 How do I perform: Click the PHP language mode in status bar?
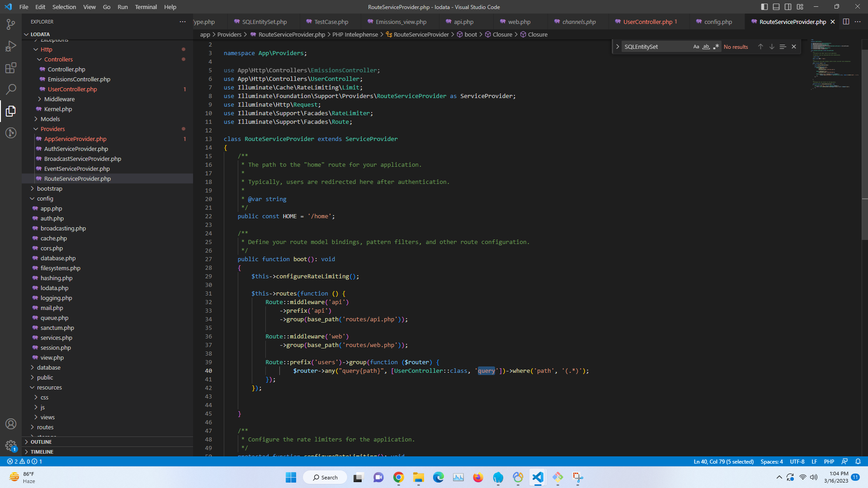pyautogui.click(x=829, y=461)
